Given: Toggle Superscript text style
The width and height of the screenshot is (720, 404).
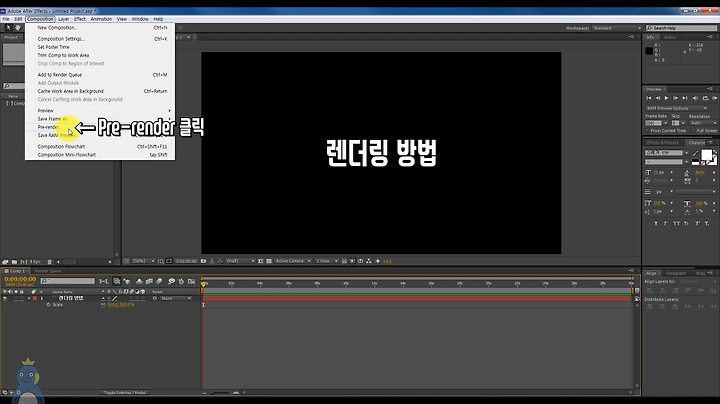Looking at the screenshot, I should [697, 223].
